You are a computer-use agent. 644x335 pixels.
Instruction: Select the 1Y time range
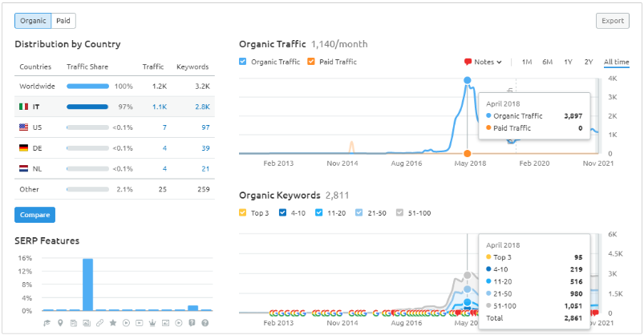568,62
